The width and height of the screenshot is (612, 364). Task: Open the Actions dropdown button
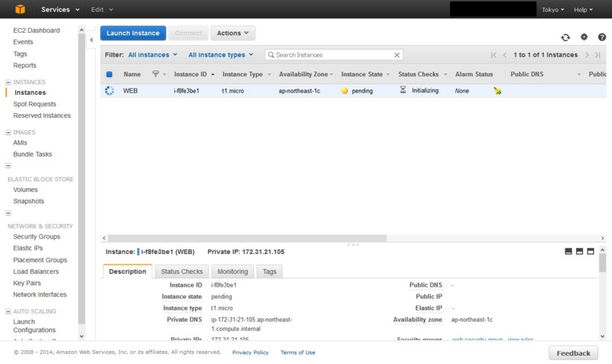(233, 33)
